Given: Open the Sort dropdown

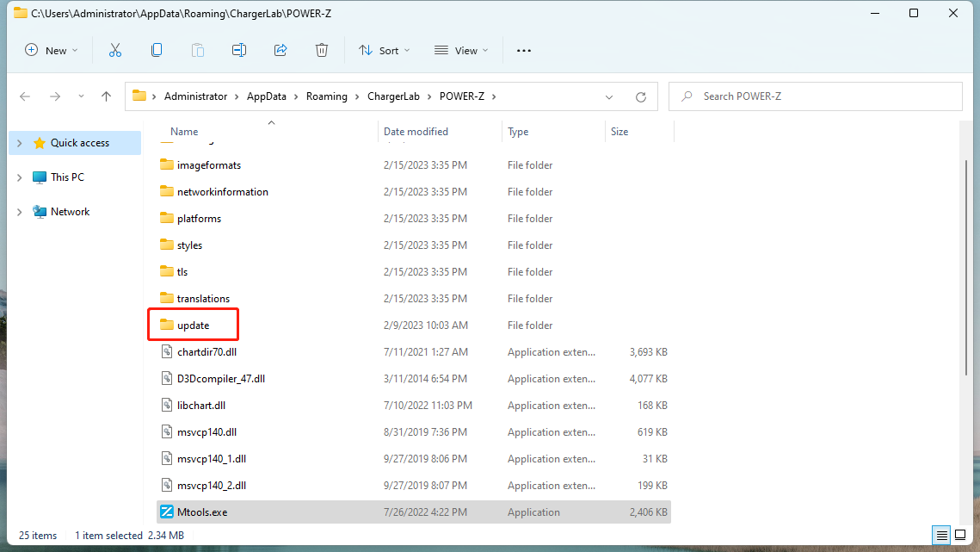Looking at the screenshot, I should click(x=384, y=50).
